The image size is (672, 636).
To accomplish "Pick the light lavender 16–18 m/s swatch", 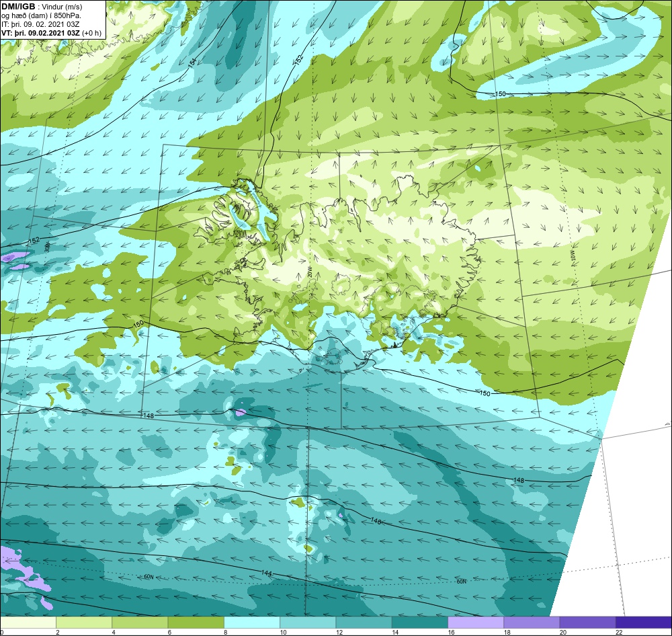I will pos(476,622).
